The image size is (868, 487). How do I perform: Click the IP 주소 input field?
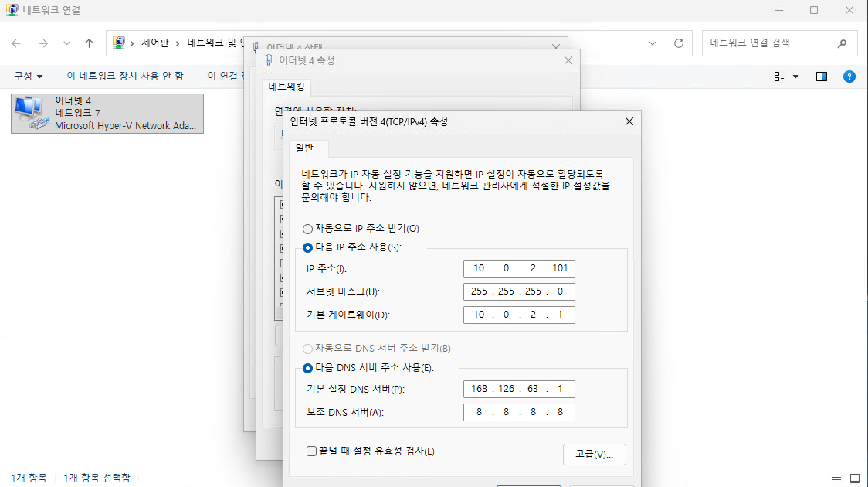[519, 268]
